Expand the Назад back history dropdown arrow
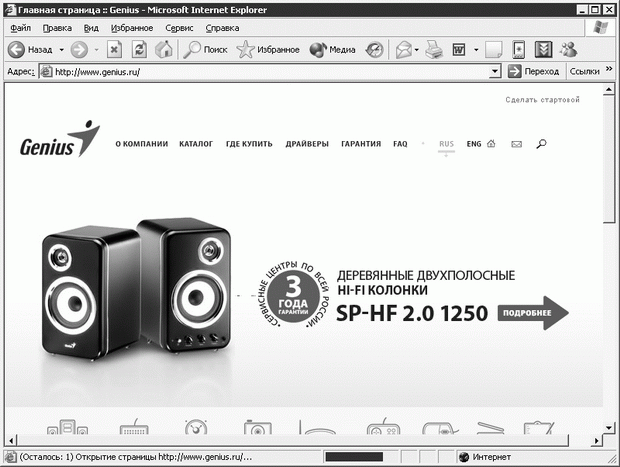The image size is (620, 467). tap(61, 49)
